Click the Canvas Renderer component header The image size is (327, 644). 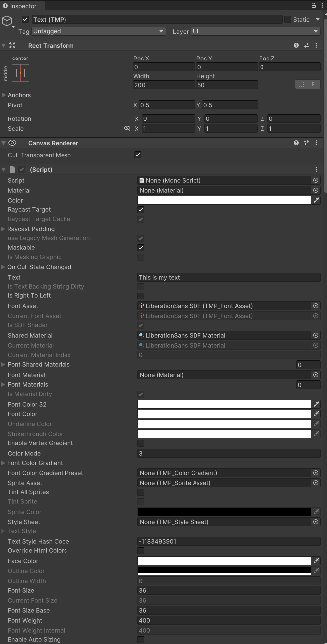[53, 143]
